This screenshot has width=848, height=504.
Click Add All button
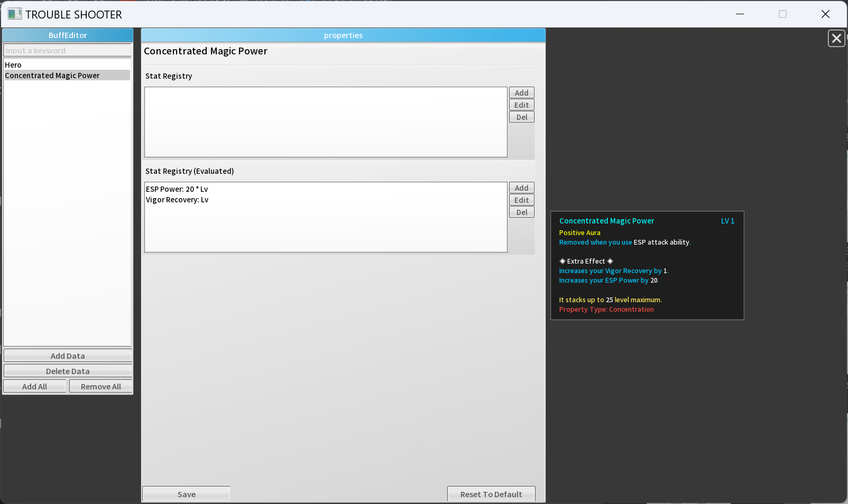pos(35,386)
